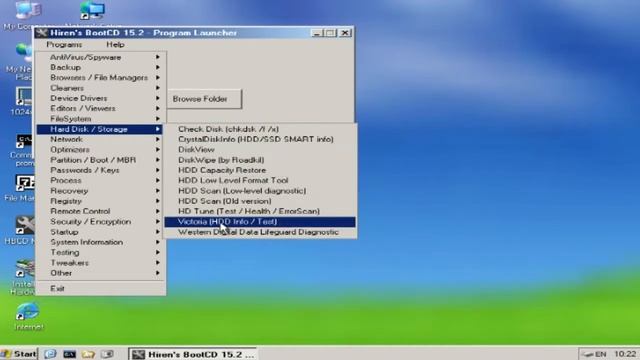The image size is (640, 360).
Task: Open the Tweakers submenu
Action: 101,263
